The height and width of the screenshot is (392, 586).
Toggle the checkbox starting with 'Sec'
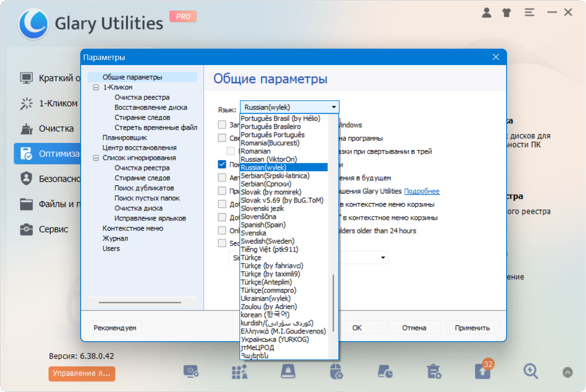222,243
